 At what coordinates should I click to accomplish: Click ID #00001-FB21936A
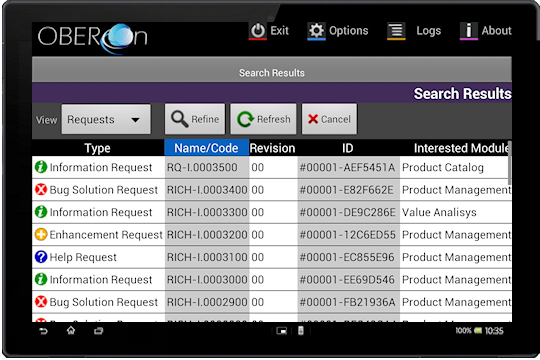[347, 302]
